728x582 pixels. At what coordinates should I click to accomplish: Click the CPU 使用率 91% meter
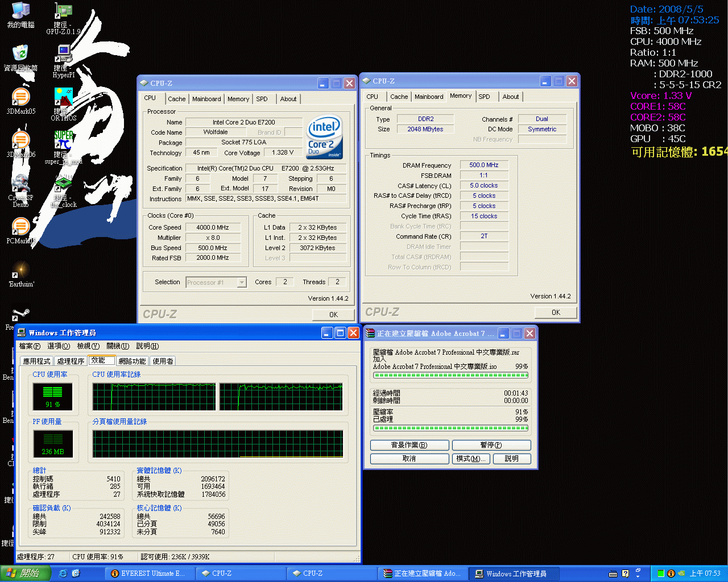click(x=53, y=396)
